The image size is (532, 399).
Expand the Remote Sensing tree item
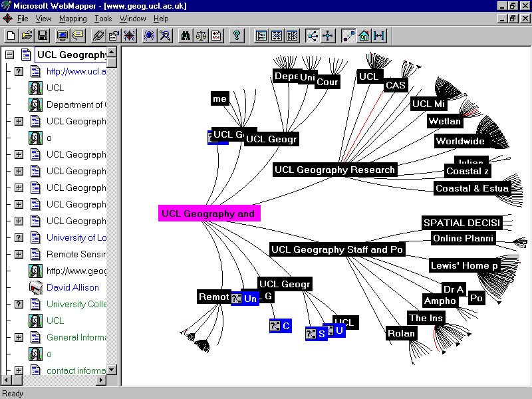point(19,254)
